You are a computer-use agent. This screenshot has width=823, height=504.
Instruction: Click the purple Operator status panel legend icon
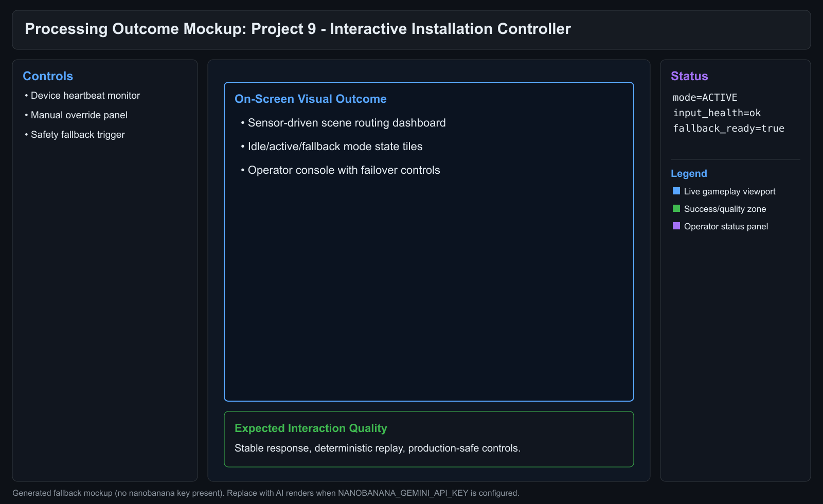(x=676, y=226)
